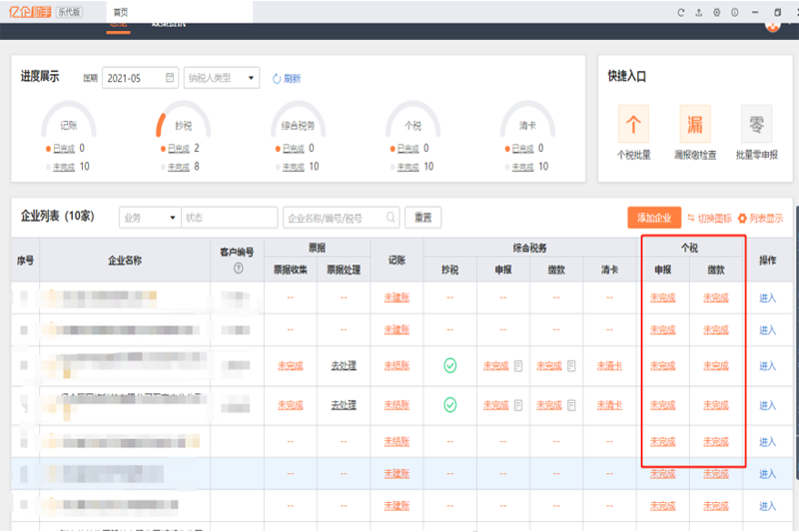799x532 pixels.
Task: Click the 重置 button
Action: coord(423,218)
